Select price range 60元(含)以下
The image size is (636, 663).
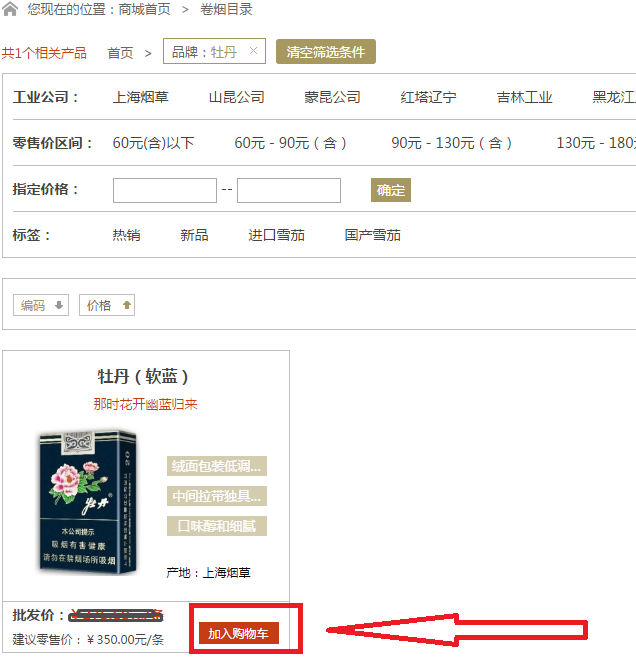coord(153,143)
